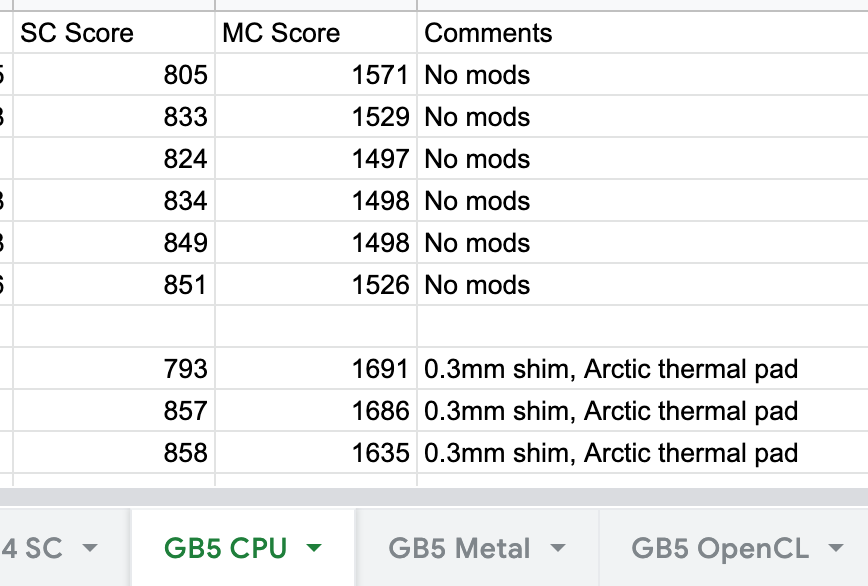Click the Comments header cell

click(x=640, y=33)
